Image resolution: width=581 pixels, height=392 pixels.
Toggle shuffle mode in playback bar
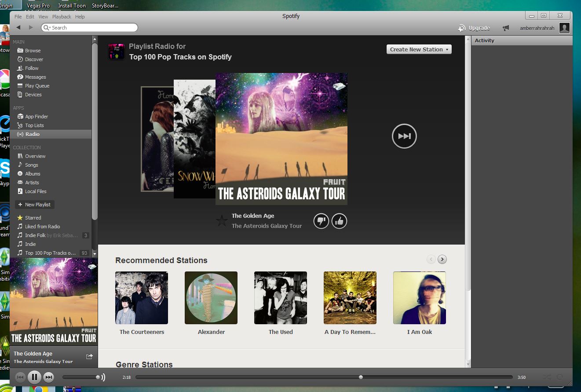coord(546,377)
